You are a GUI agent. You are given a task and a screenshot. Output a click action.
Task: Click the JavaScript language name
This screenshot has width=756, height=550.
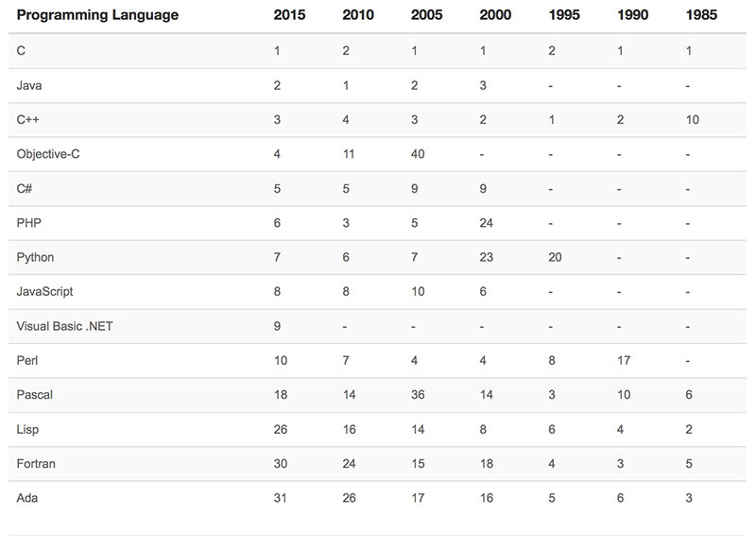click(x=44, y=292)
